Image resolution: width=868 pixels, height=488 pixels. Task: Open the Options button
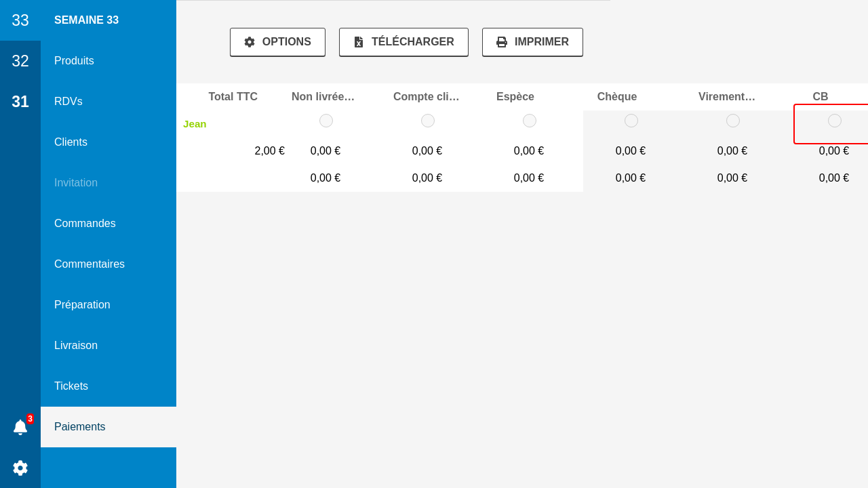(277, 42)
